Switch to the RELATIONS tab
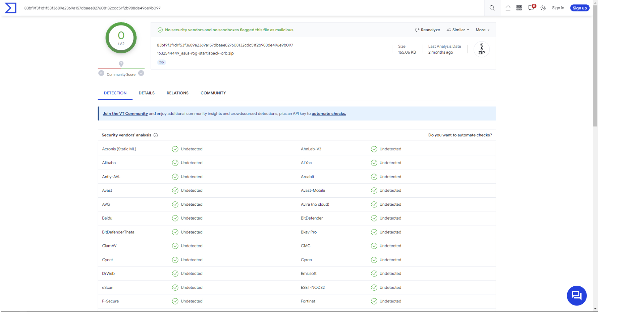The image size is (644, 336). 177,93
